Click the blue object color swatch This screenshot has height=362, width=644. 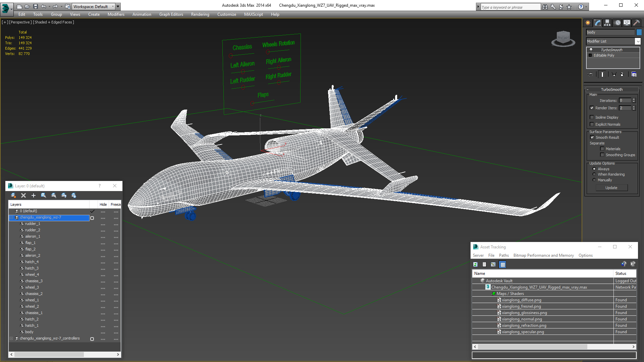pos(639,32)
